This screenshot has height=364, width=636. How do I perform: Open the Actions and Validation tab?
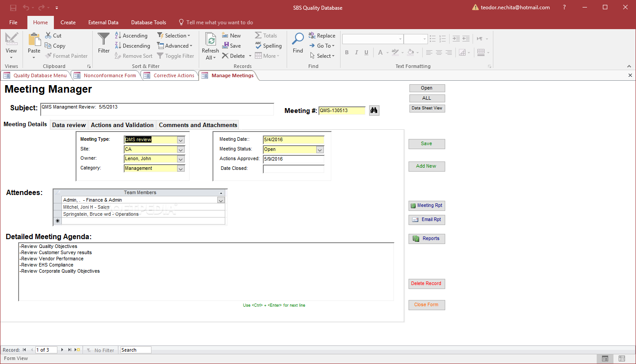click(x=122, y=125)
